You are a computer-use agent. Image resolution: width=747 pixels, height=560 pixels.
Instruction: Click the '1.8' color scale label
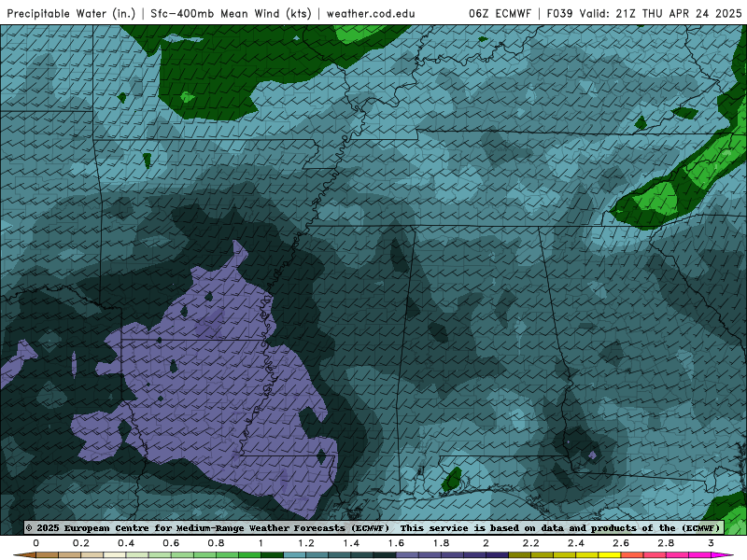click(x=441, y=543)
